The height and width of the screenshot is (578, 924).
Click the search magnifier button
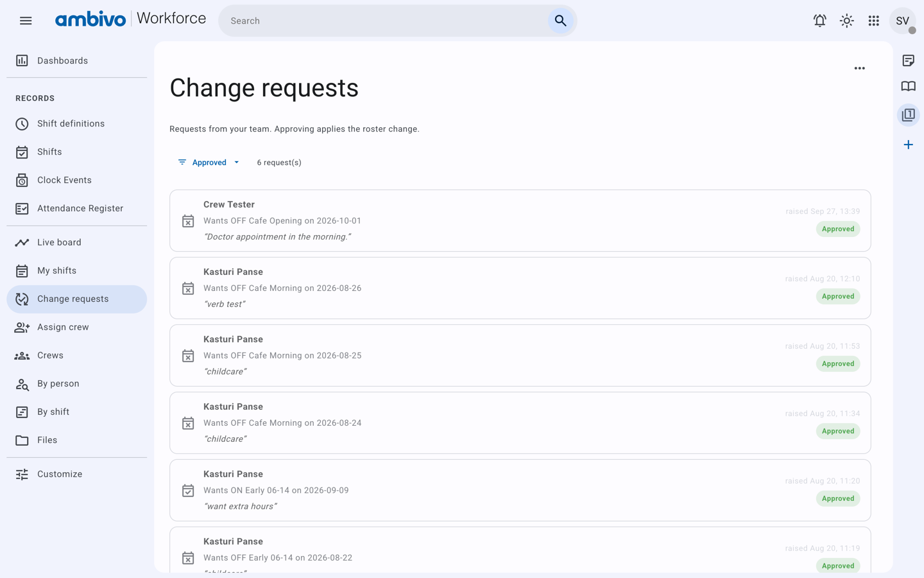[560, 21]
